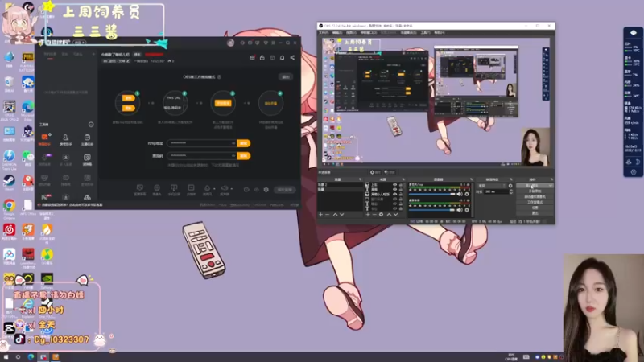
Task: Open the QQ Music desktop shortcut
Action: click(x=47, y=255)
